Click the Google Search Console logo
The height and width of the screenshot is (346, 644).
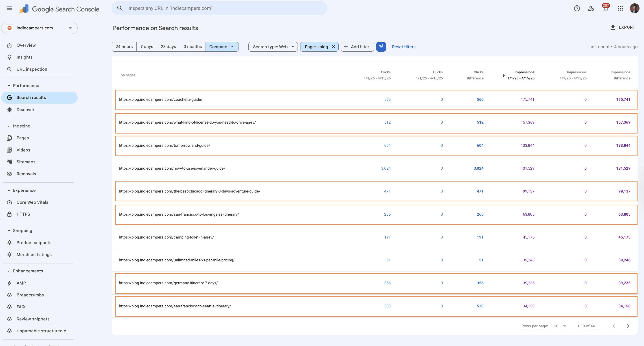point(59,9)
